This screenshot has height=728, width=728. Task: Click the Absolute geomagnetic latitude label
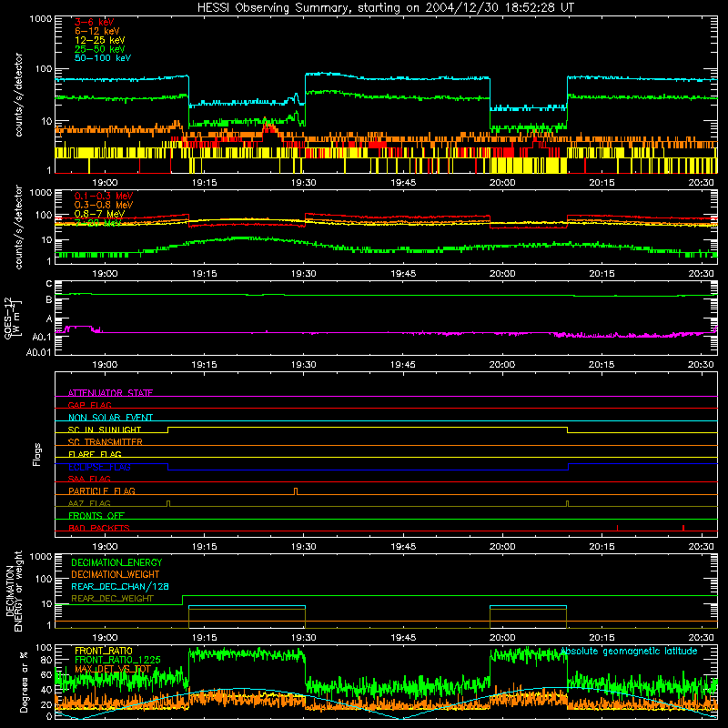point(629,651)
